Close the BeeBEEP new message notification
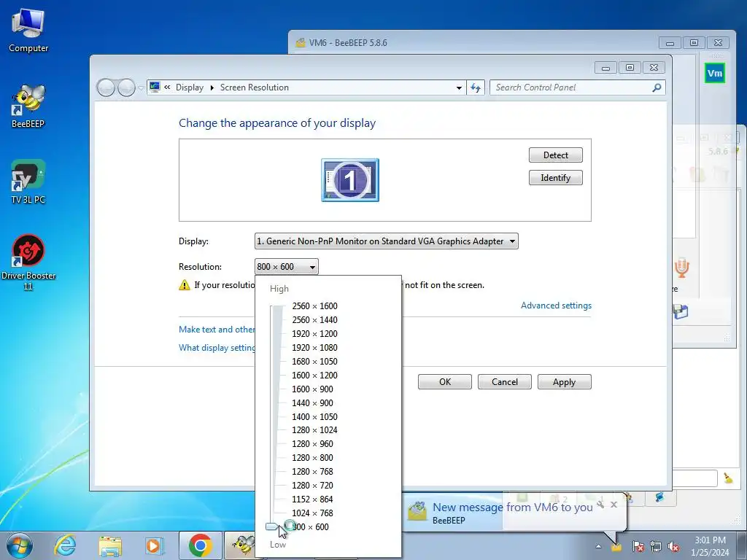This screenshot has height=560, width=747. click(614, 505)
